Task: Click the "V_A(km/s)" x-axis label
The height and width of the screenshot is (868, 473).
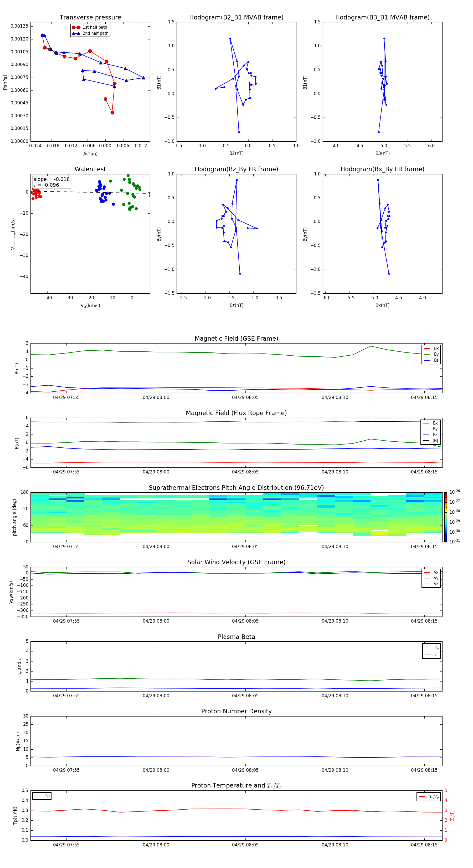Action: [x=90, y=306]
